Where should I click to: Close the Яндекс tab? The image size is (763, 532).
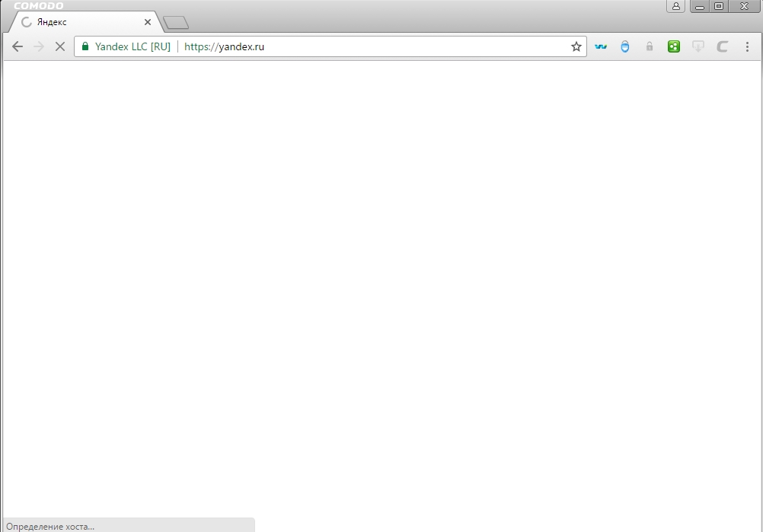tap(148, 22)
